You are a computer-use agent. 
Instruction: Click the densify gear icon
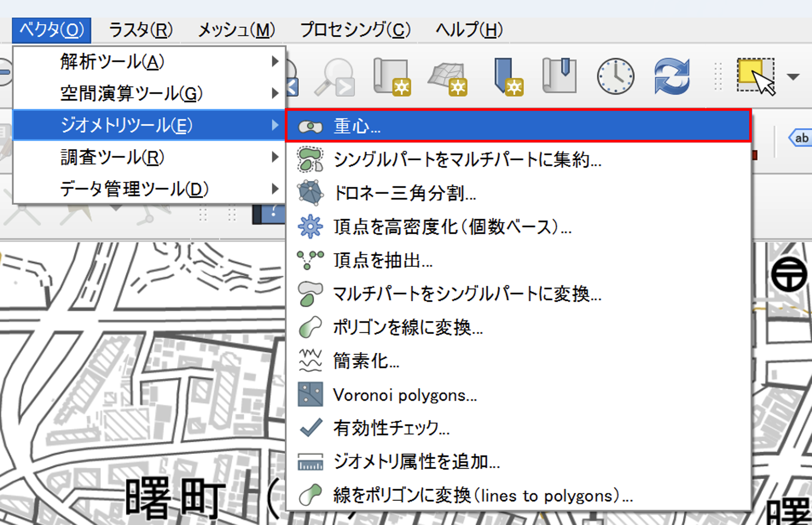coord(310,226)
